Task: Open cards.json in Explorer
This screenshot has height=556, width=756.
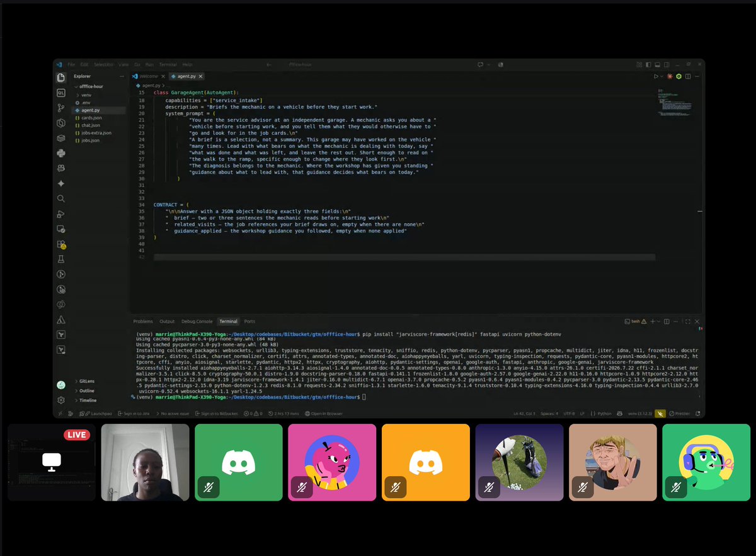Action: tap(91, 118)
